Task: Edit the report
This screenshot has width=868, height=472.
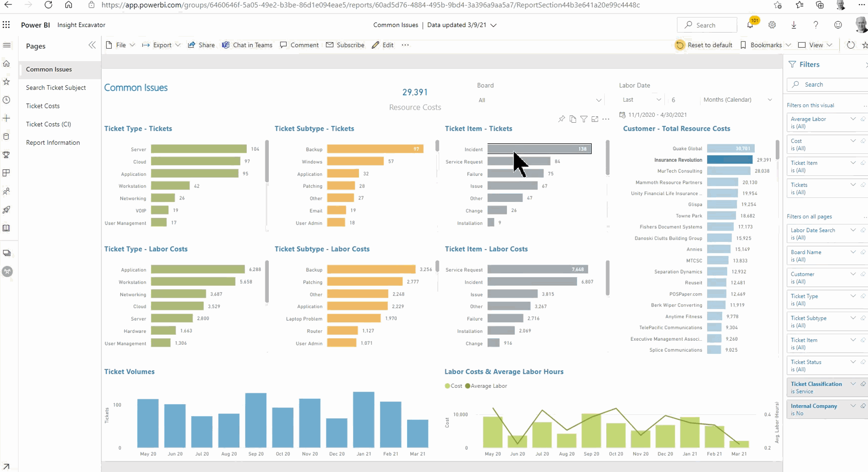Action: coord(383,45)
